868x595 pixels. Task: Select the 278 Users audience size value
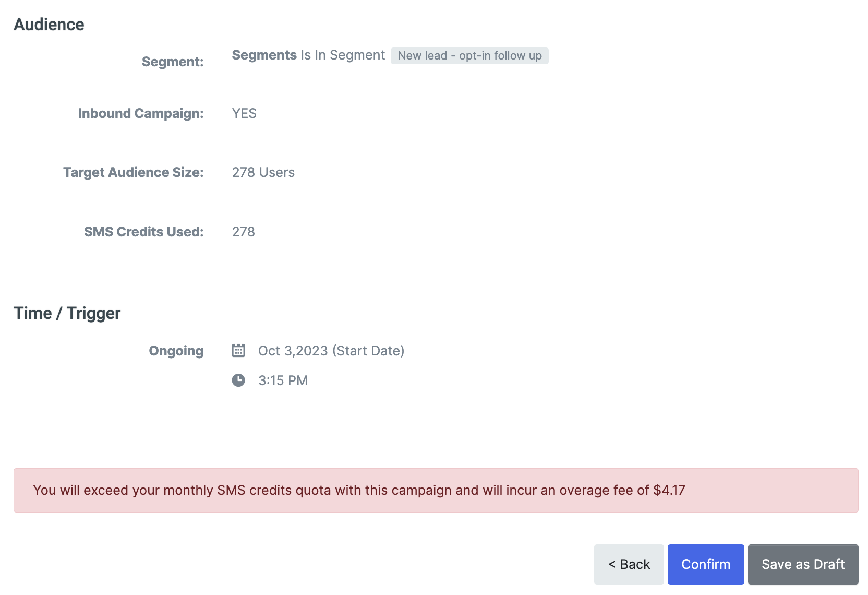pos(263,172)
